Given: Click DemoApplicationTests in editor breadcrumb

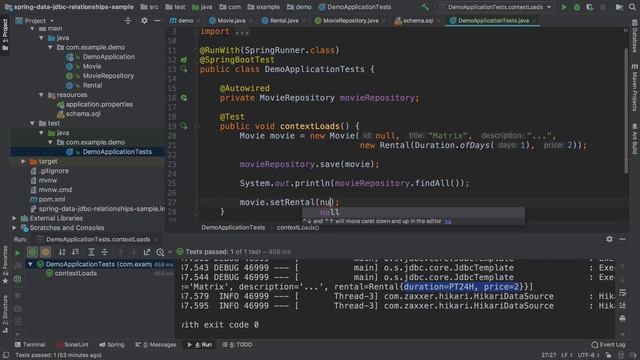Looking at the screenshot, I should (233, 228).
